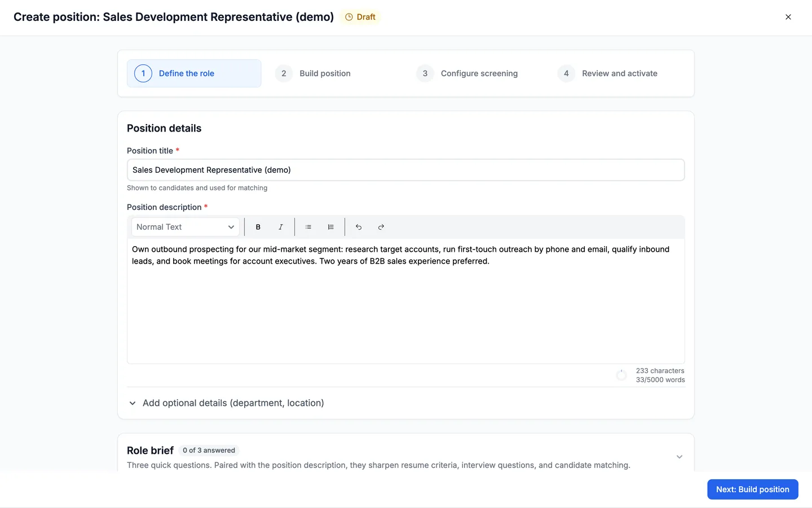The image size is (812, 508).
Task: Undo the last edit
Action: point(359,227)
